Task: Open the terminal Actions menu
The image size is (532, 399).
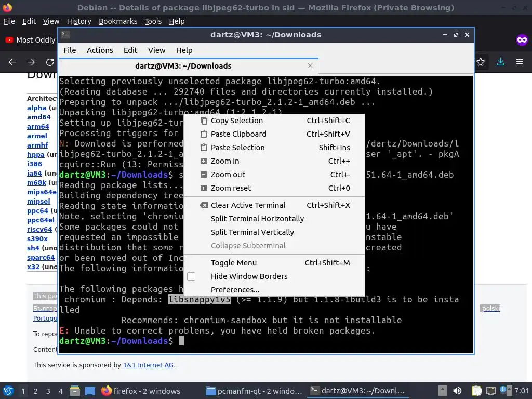Action: pos(100,50)
